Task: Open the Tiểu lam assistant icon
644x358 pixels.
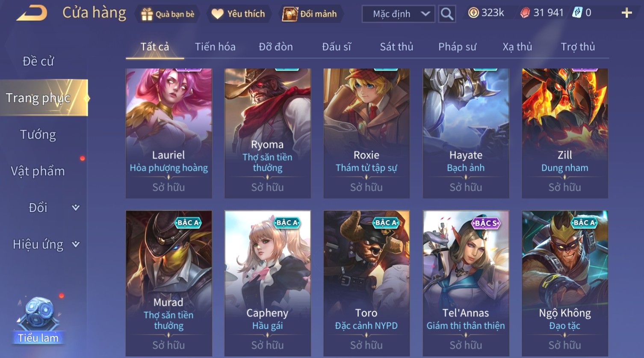Action: coord(38,322)
